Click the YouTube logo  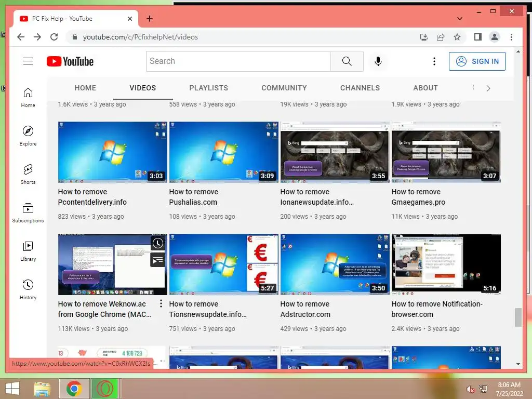click(70, 61)
